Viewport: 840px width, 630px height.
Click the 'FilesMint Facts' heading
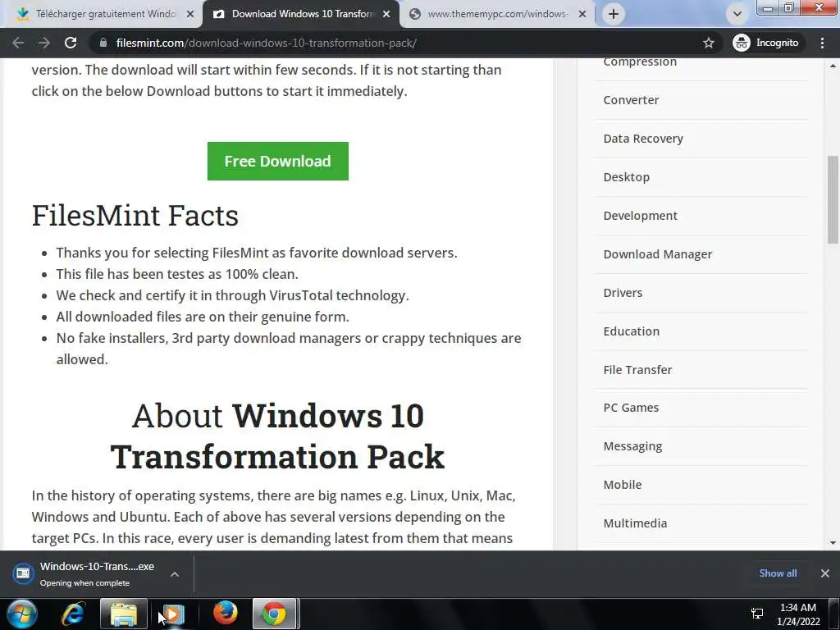point(135,216)
